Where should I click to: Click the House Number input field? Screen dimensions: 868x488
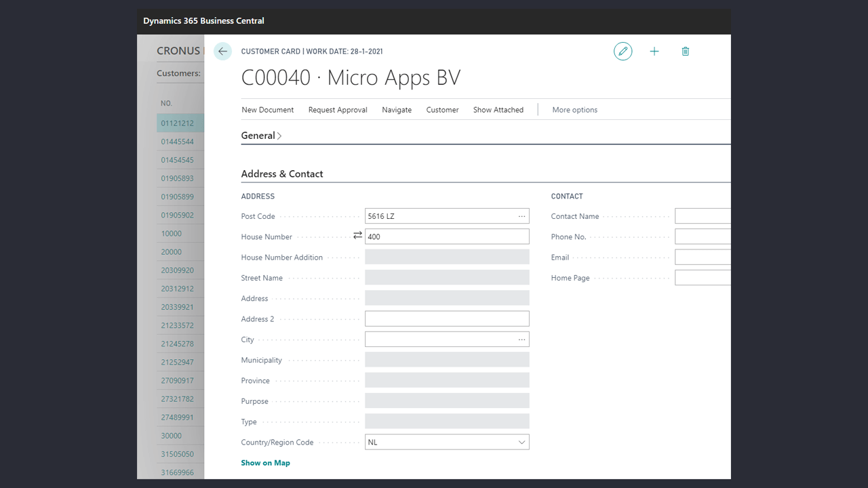pos(447,237)
